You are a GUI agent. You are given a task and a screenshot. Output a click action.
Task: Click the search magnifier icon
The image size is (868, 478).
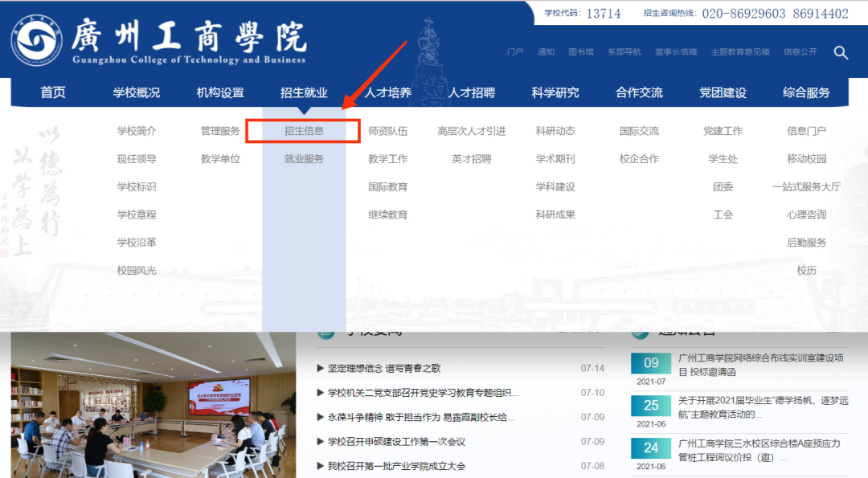(x=841, y=52)
